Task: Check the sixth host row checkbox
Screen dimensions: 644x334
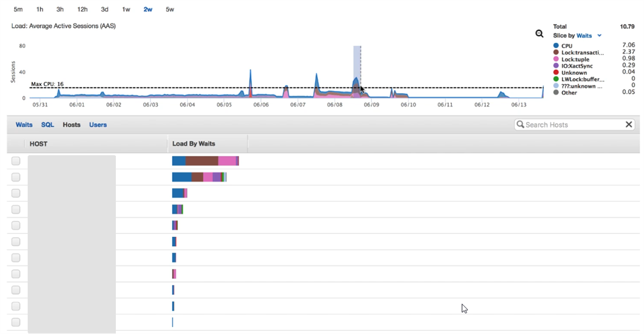Action: (x=16, y=241)
